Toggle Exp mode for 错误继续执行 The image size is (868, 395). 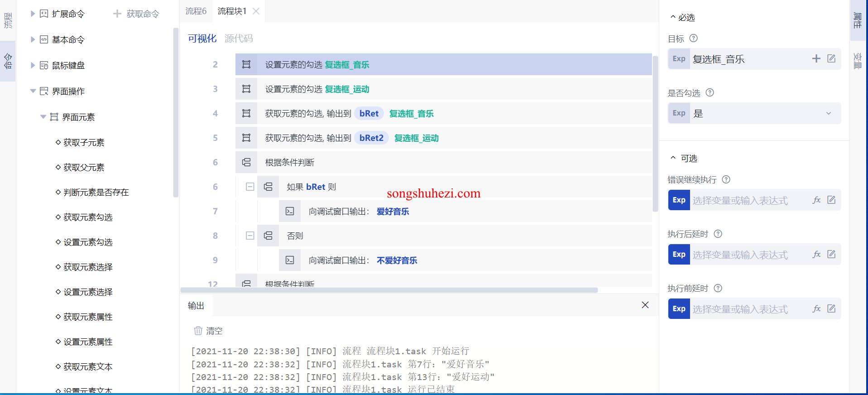(x=679, y=200)
